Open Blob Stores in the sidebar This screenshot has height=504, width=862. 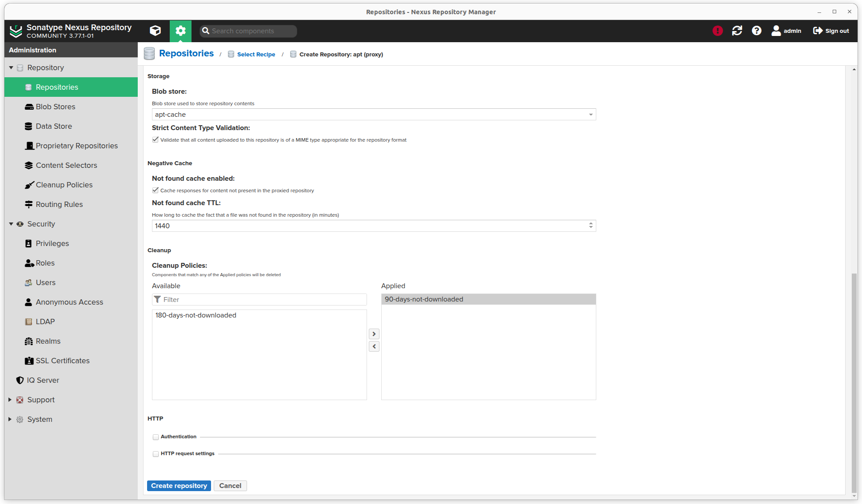click(71, 107)
